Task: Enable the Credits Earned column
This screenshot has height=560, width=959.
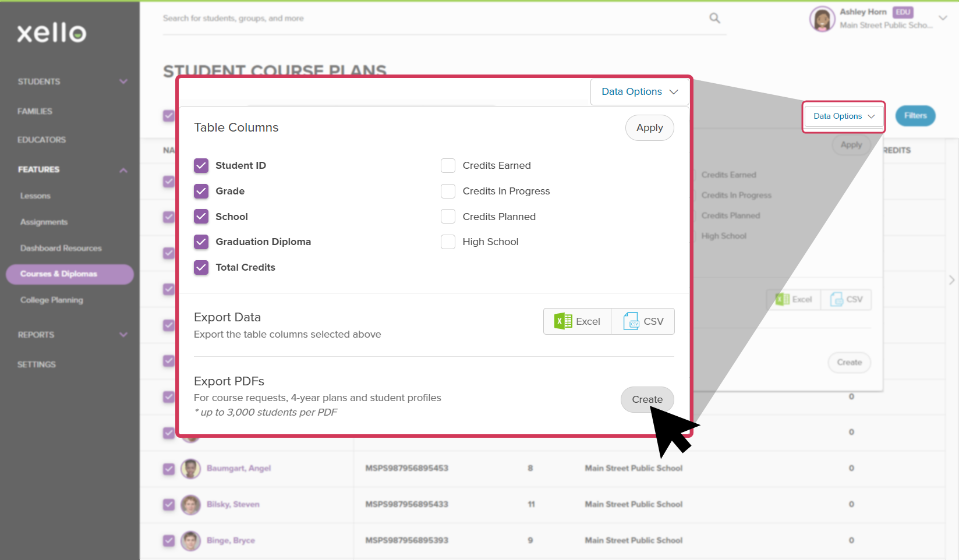Action: click(448, 165)
